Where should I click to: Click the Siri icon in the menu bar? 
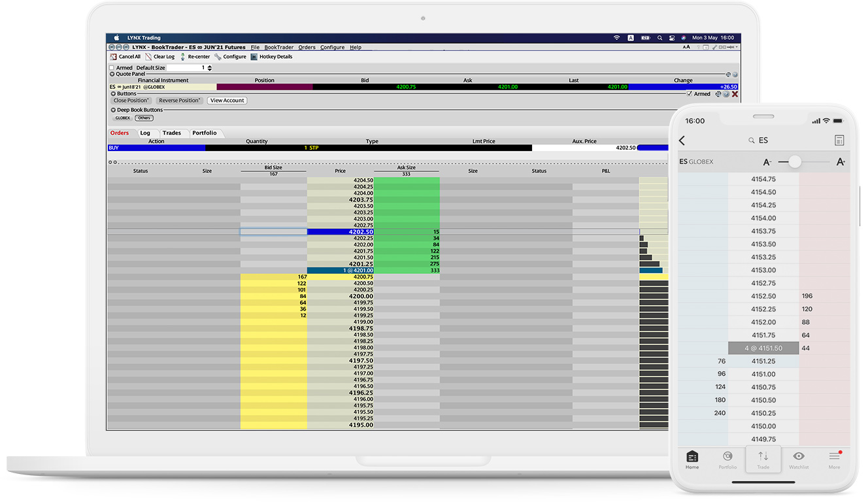point(684,38)
